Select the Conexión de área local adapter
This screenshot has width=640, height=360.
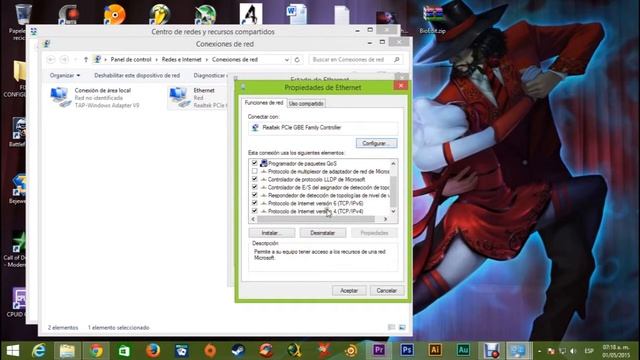pos(95,98)
